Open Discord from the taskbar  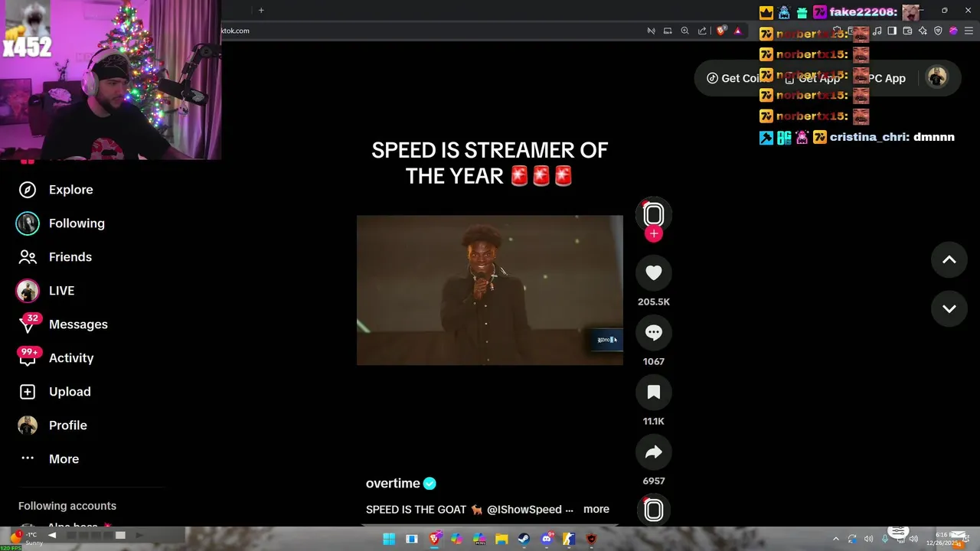click(547, 539)
